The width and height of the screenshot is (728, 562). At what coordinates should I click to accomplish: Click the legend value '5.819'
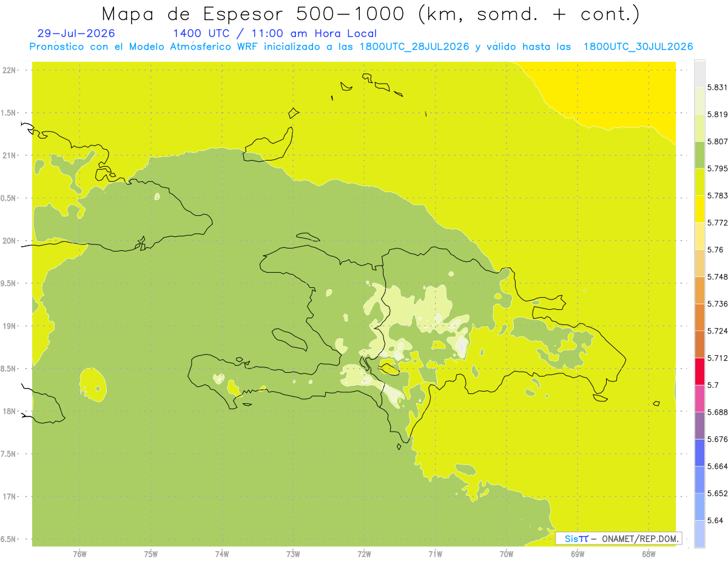point(717,114)
